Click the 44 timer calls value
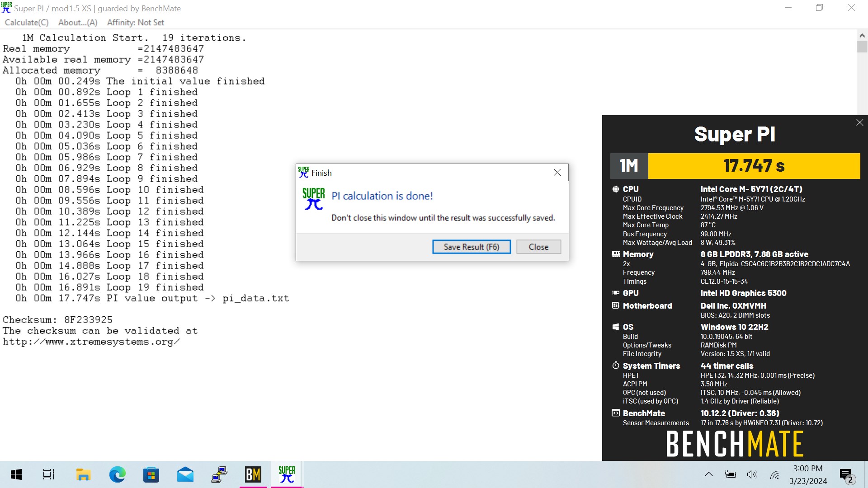 (727, 366)
